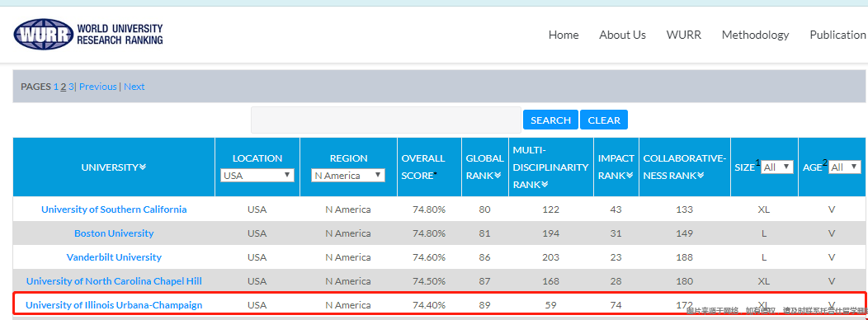Sort by Collaborativeness Rank chevron icon
868x320 pixels.
701,175
